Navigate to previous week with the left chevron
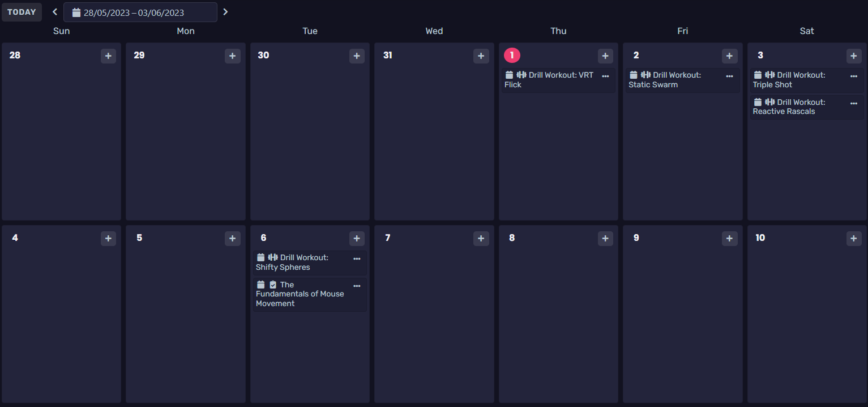 coord(54,11)
